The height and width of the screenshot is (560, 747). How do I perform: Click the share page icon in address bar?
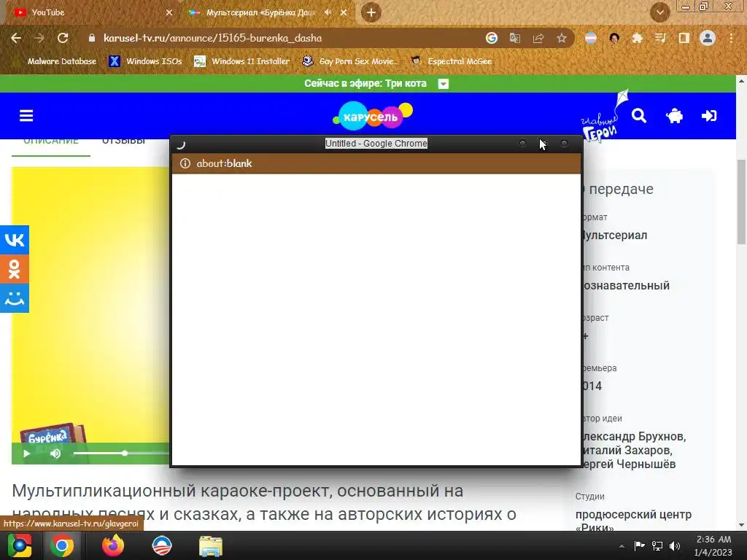(538, 38)
